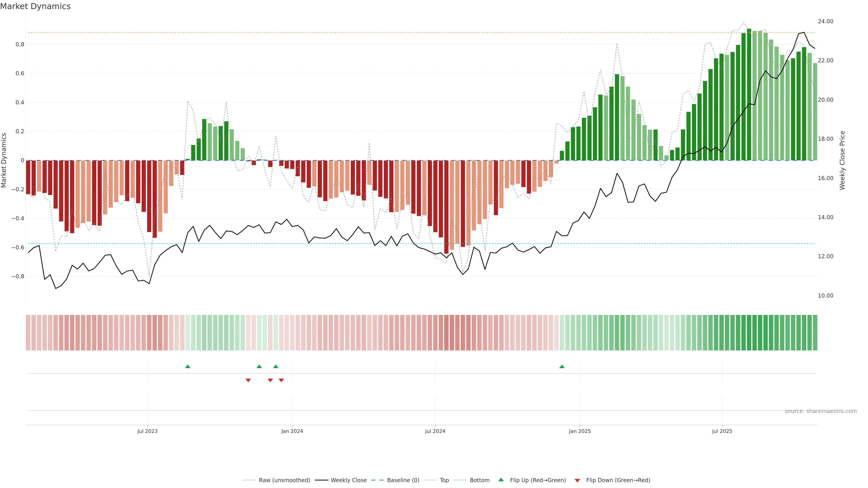
Task: Click the red Flip Down legend triangle
Action: click(577, 480)
